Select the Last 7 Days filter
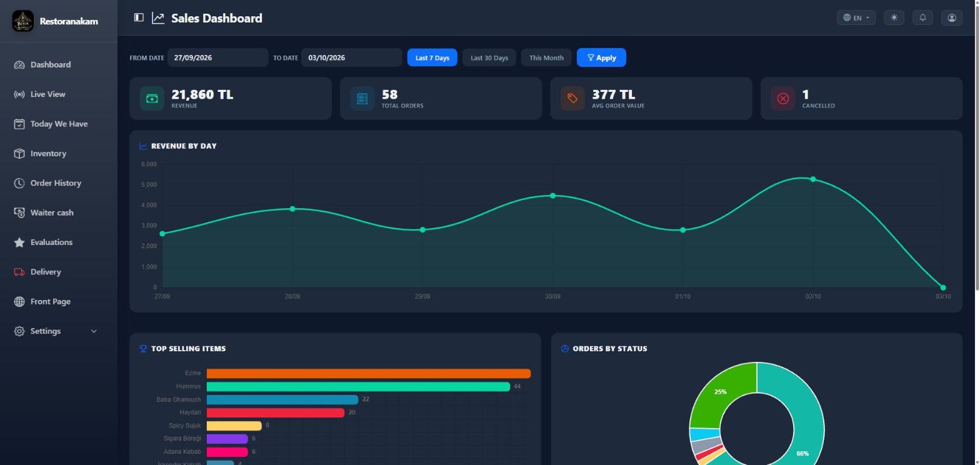 click(432, 57)
